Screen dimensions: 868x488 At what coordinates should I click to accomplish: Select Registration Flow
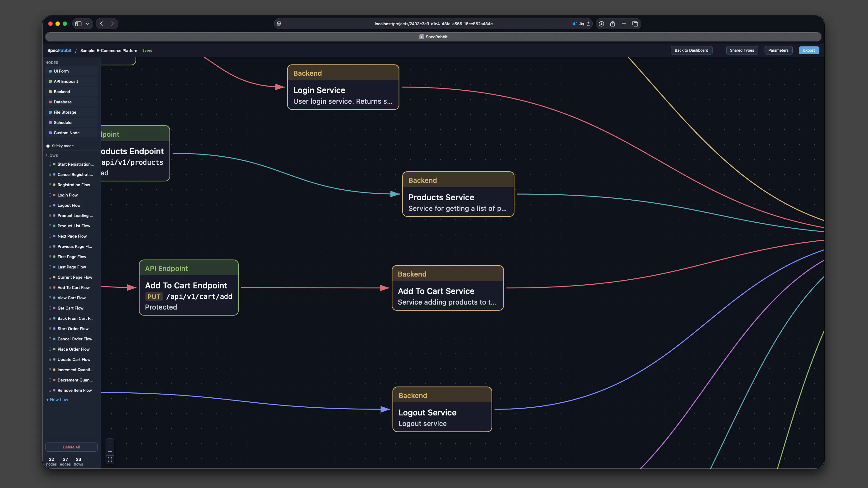[71, 185]
